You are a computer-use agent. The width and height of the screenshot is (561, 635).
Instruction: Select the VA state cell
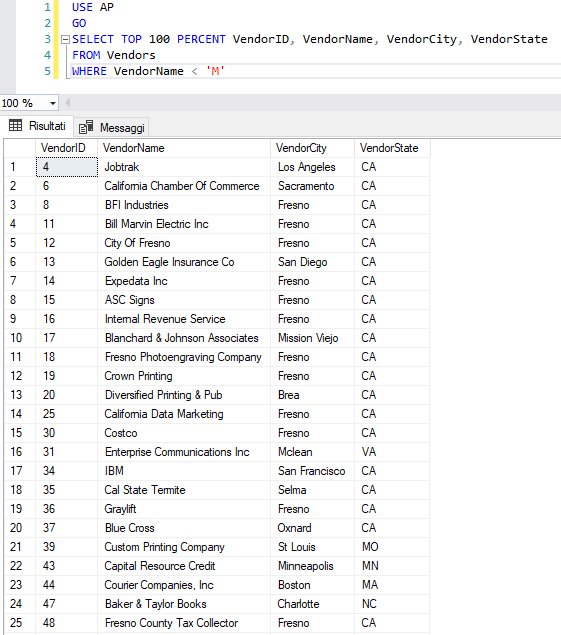[x=392, y=452]
